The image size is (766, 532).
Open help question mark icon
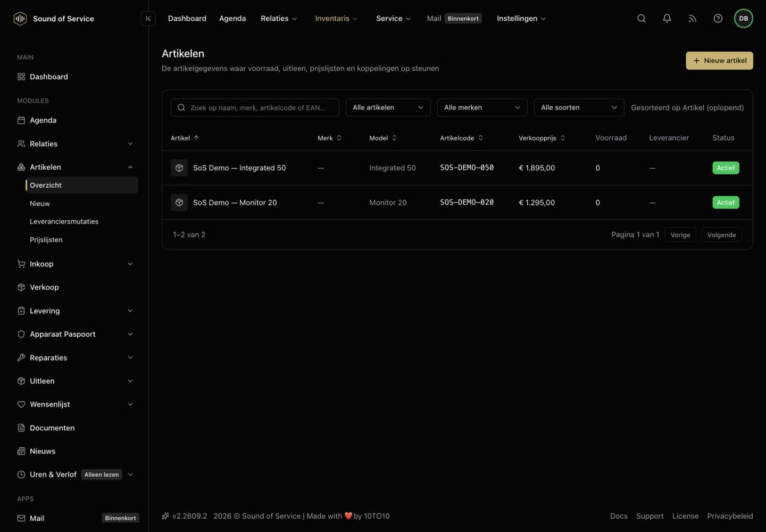coord(718,19)
